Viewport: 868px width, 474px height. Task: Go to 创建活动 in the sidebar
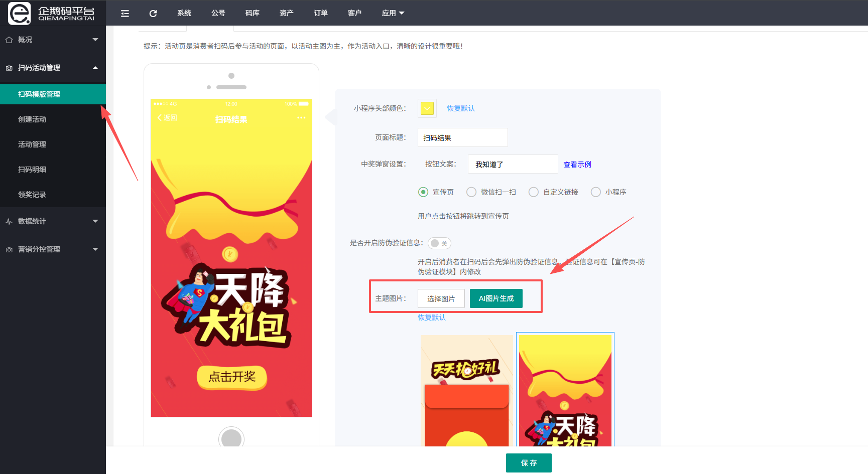click(32, 119)
